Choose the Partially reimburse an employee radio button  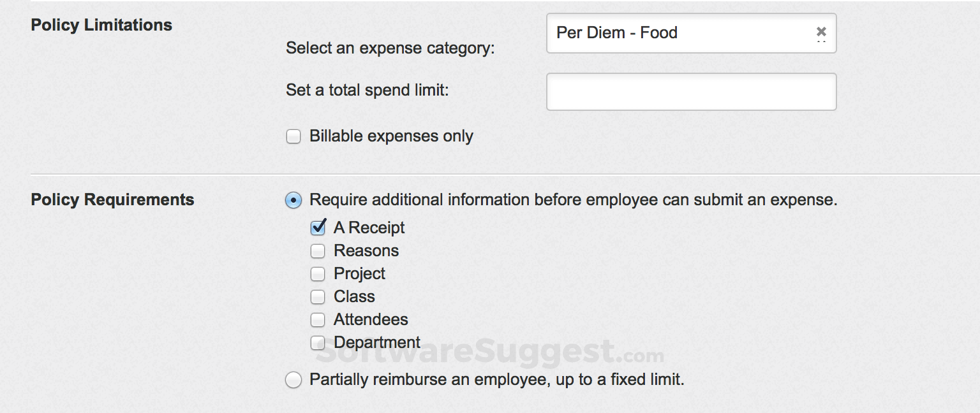click(x=293, y=380)
